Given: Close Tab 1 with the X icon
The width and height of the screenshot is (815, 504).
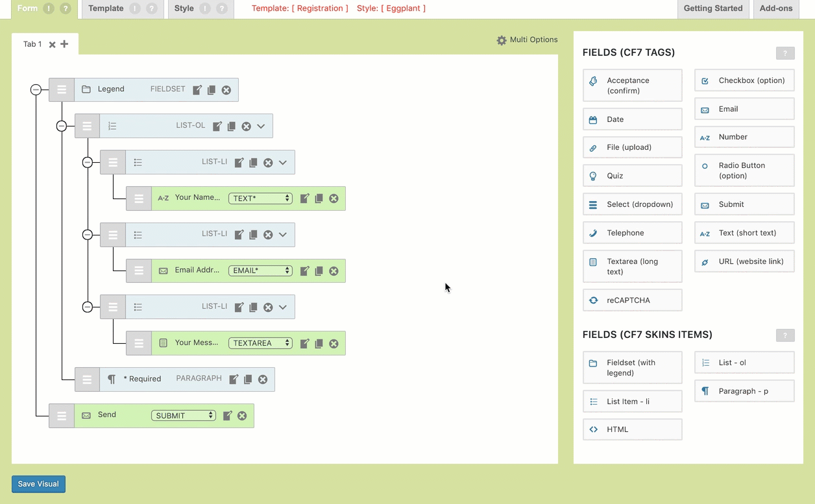Looking at the screenshot, I should click(x=53, y=45).
